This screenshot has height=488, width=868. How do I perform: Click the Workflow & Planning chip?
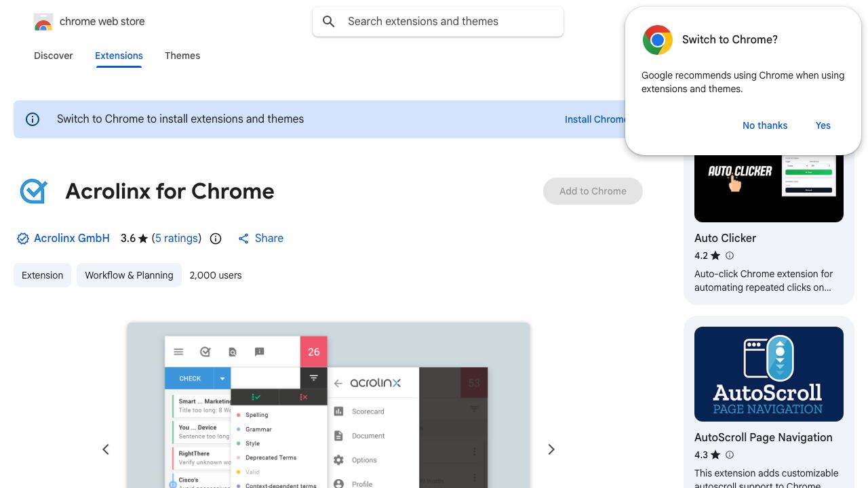(129, 275)
